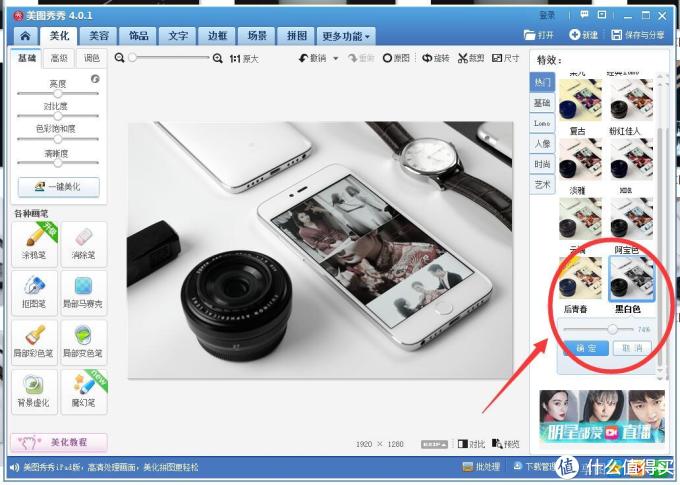
Task: Switch to the 高级 adjustment tab
Action: [59, 58]
